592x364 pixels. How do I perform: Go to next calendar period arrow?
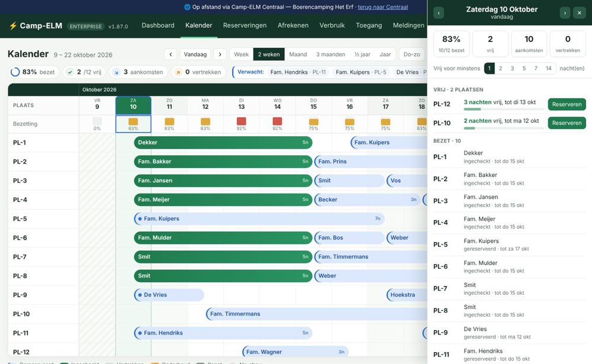click(220, 54)
